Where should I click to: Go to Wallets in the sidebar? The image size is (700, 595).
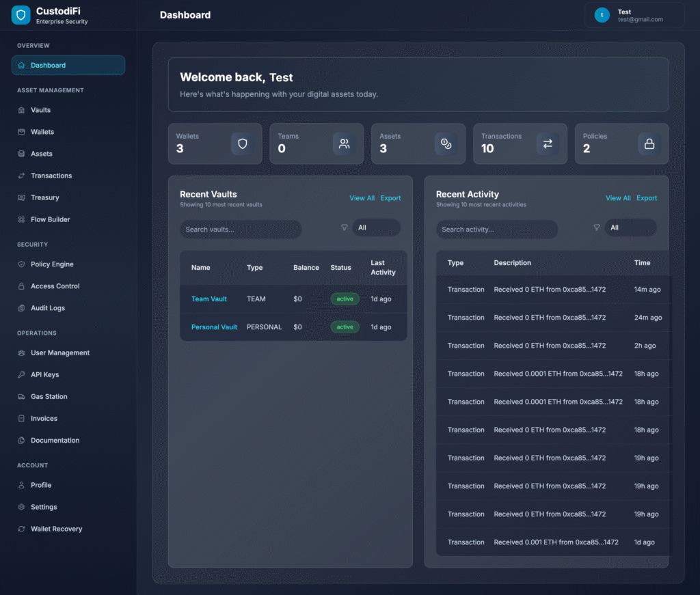click(68, 132)
